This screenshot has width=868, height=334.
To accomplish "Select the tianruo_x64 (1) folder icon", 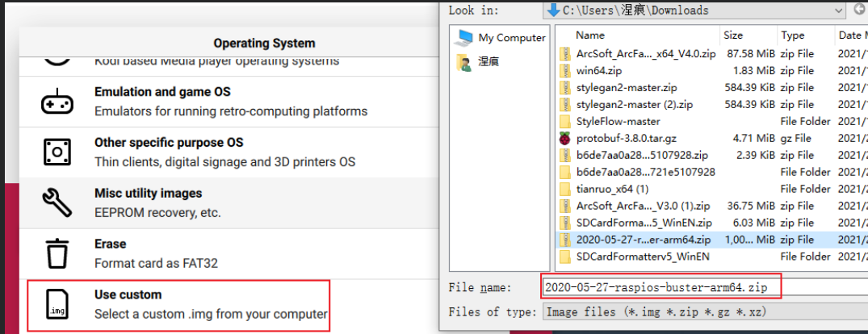I will (x=565, y=189).
